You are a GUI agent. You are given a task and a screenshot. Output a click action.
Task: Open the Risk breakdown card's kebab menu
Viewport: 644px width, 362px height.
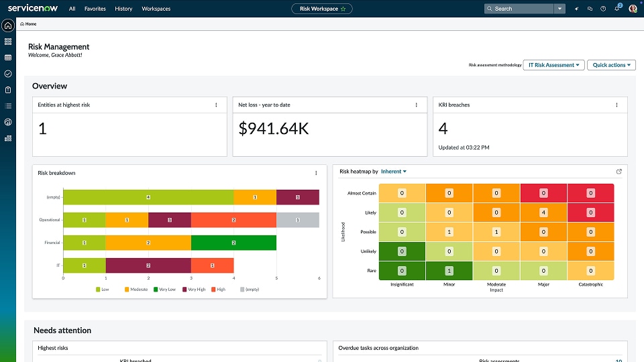click(316, 173)
